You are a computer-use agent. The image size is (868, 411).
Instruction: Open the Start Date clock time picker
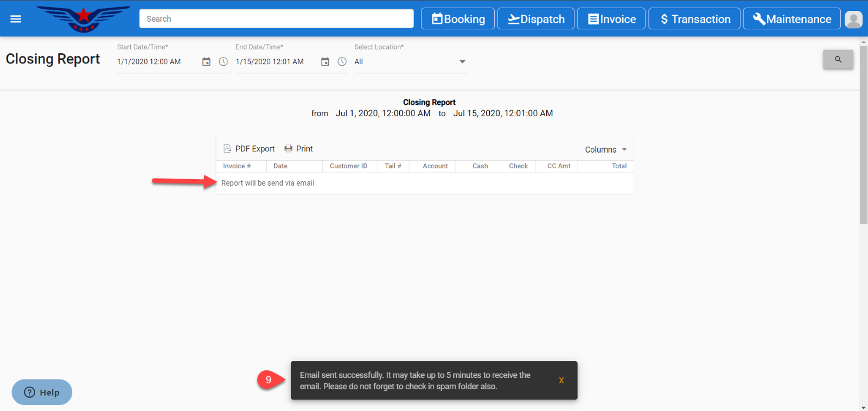223,62
